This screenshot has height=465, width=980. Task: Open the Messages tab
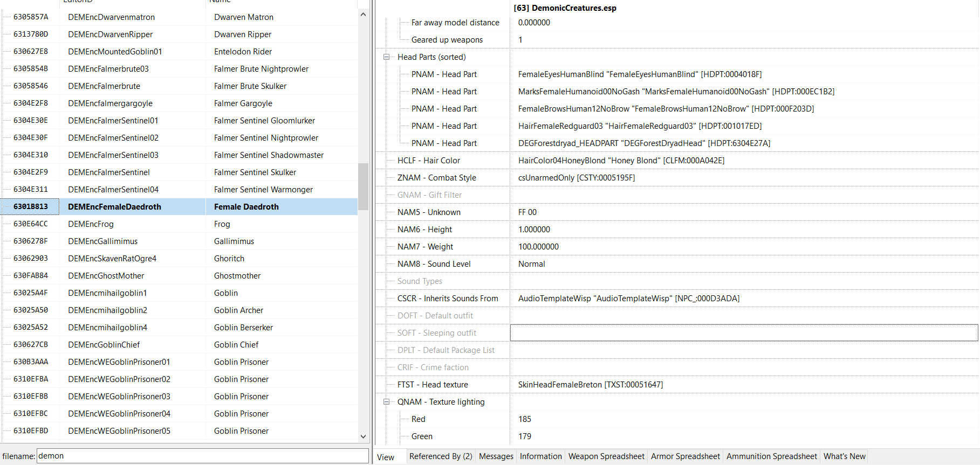click(x=496, y=456)
